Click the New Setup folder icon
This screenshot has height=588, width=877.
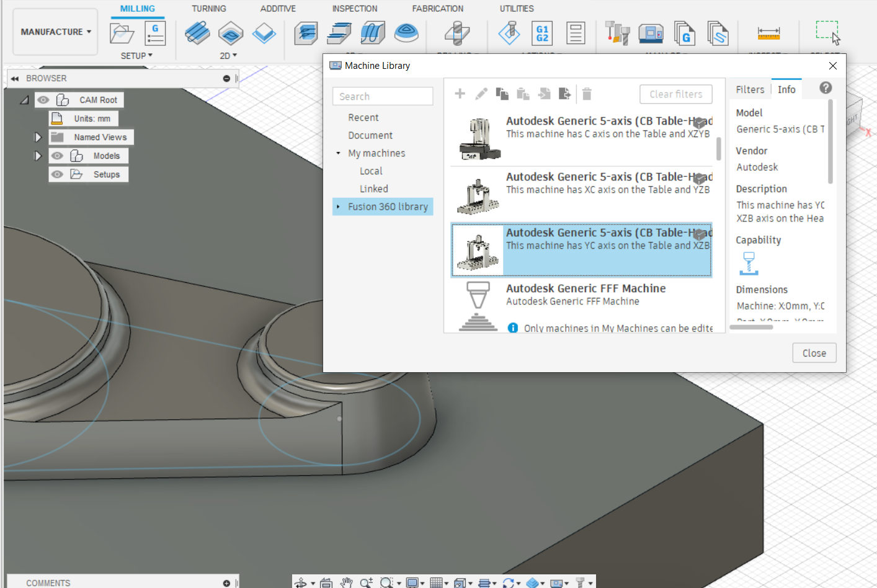122,33
